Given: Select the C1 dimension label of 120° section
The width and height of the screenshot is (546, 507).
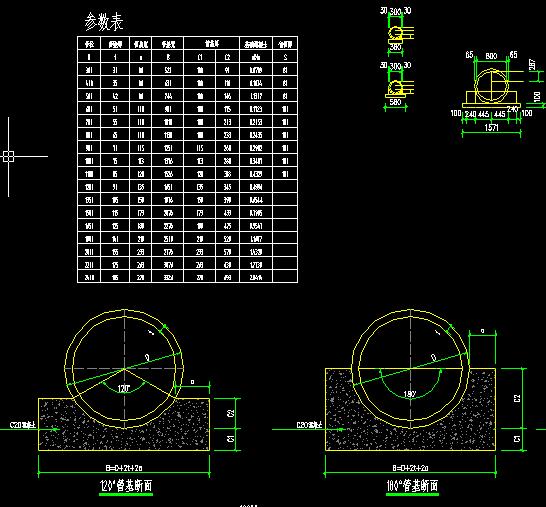Looking at the screenshot, I should (230, 440).
